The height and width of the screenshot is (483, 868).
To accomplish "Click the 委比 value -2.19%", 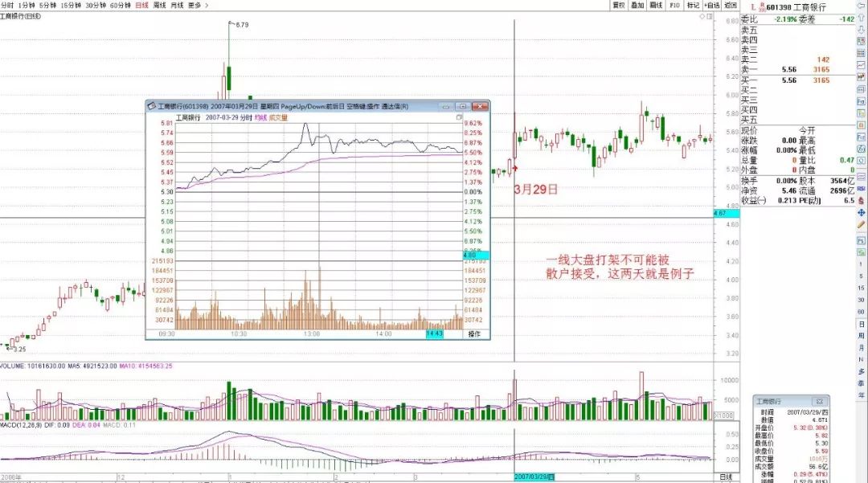I will click(785, 18).
